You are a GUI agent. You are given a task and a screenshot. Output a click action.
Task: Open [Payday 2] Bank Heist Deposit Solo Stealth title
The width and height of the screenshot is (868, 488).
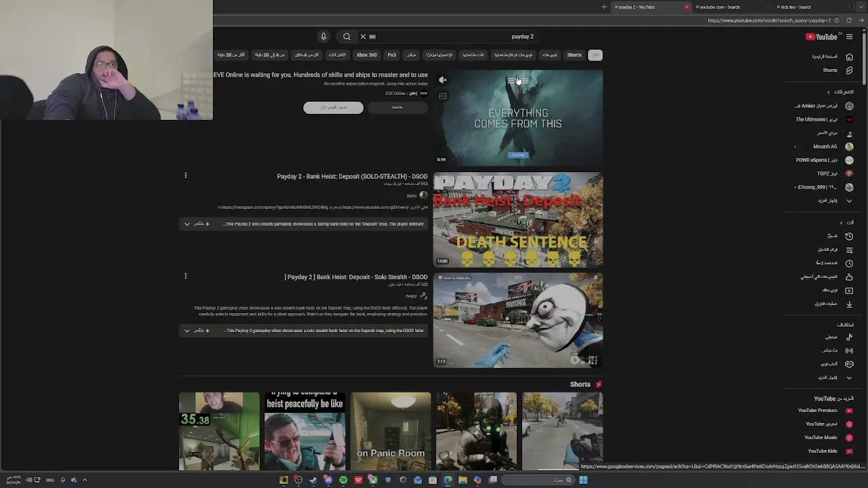(x=356, y=277)
